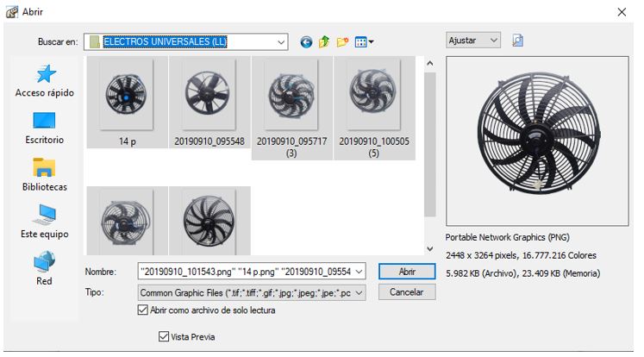This screenshot has width=644, height=357.
Task: Uncheck the Vista Previa checkbox
Action: 152,336
